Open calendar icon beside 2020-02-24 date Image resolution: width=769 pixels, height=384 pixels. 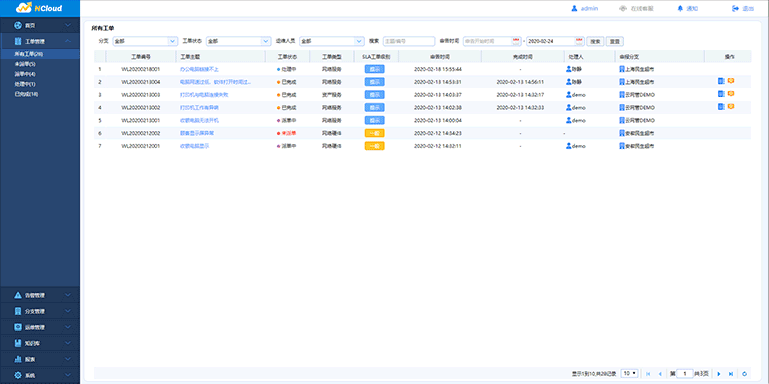point(579,41)
